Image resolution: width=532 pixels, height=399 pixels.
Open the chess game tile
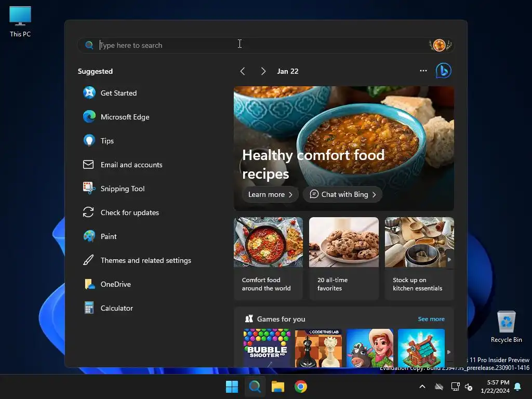(318, 348)
